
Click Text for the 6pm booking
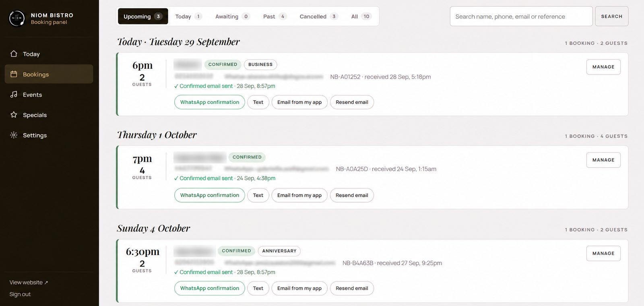(x=258, y=102)
